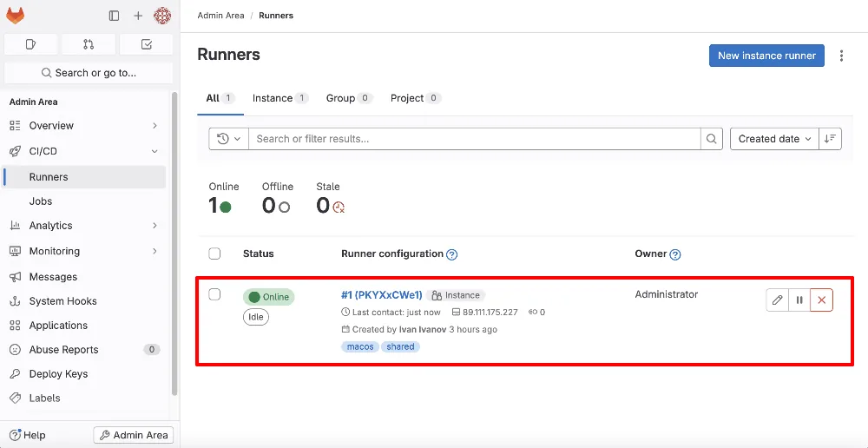Expand the Monitoring sidebar section
The width and height of the screenshot is (868, 448).
tap(84, 251)
